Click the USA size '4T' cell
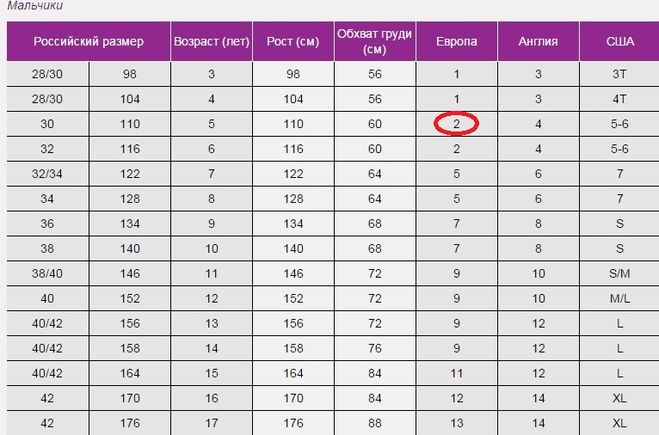The image size is (659, 435). coord(619,99)
